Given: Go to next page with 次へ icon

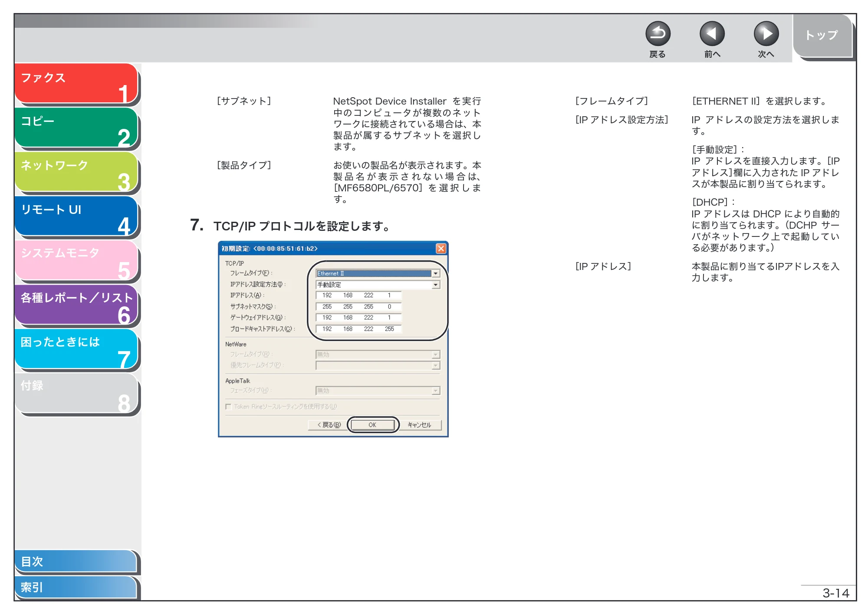Looking at the screenshot, I should coord(766,34).
